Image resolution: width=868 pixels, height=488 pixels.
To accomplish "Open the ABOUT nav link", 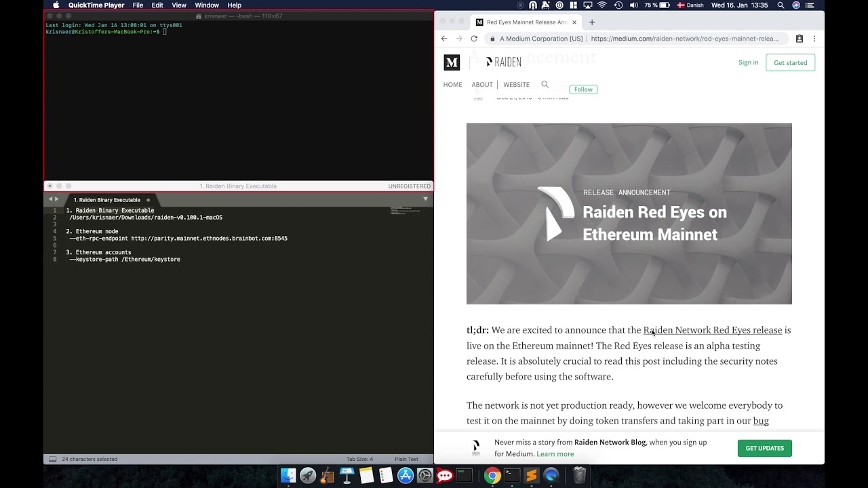I will 482,85.
